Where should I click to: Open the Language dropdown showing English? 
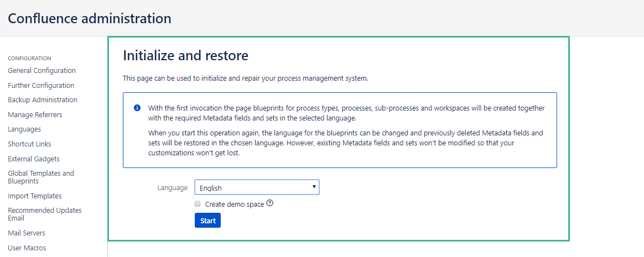click(x=257, y=187)
